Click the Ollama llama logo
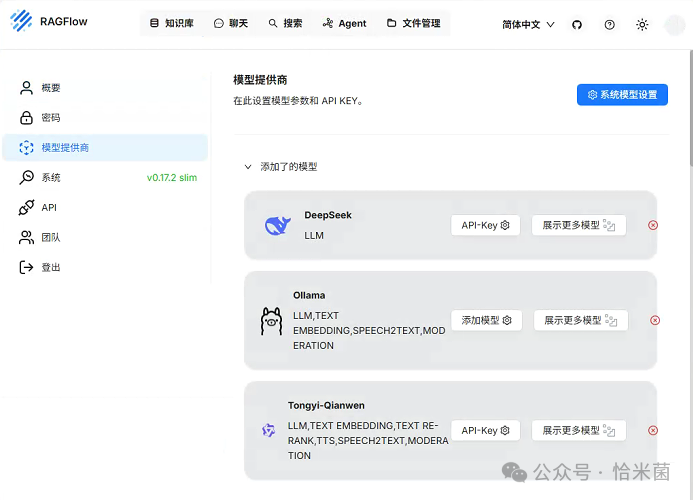693x500 pixels. click(x=271, y=321)
